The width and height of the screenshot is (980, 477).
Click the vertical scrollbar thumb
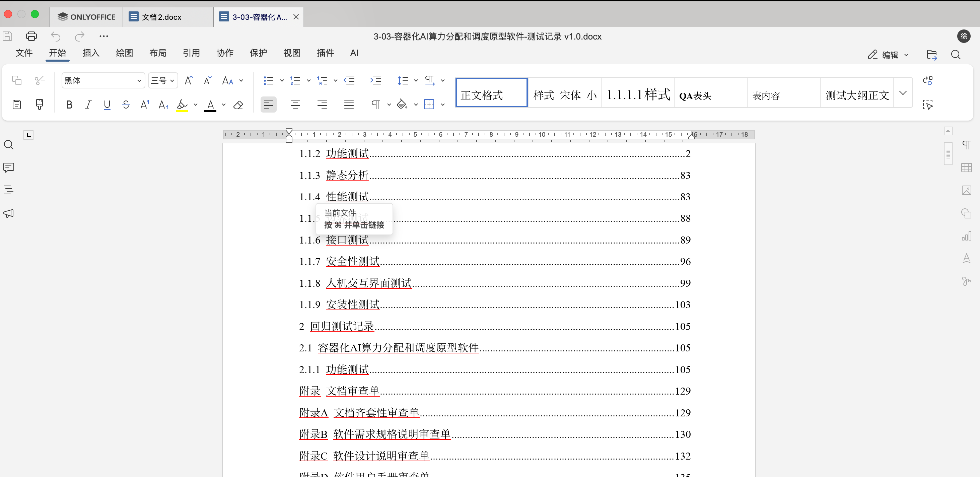(x=948, y=154)
